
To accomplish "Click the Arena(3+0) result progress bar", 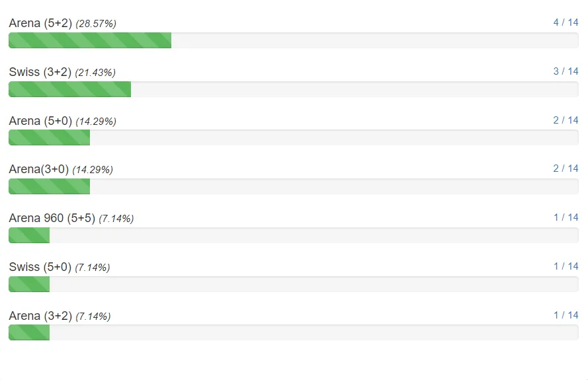I will tap(49, 186).
